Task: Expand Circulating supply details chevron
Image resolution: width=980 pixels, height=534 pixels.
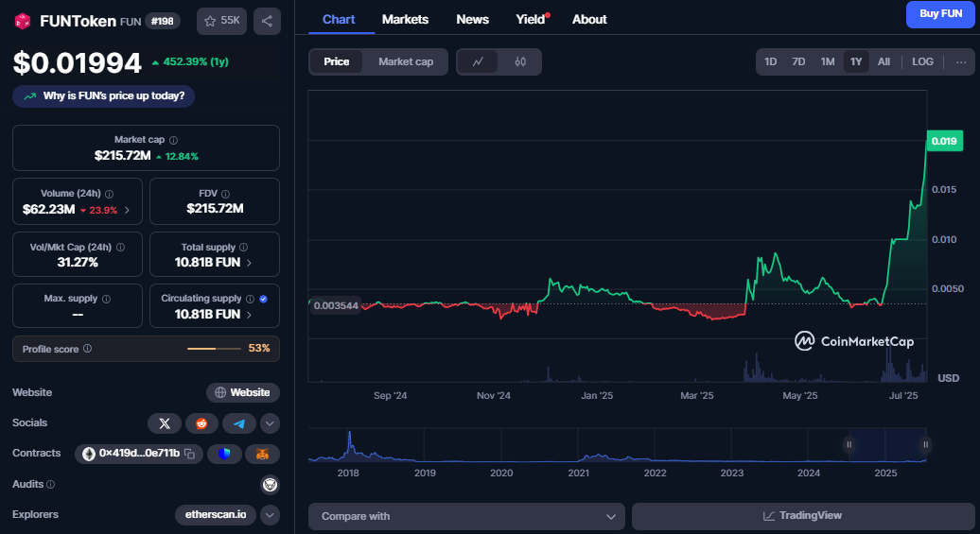Action: pyautogui.click(x=249, y=315)
